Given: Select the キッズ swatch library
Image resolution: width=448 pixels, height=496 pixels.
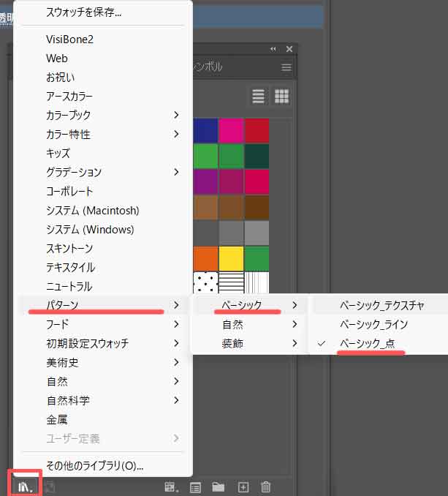Looking at the screenshot, I should 103,153.
